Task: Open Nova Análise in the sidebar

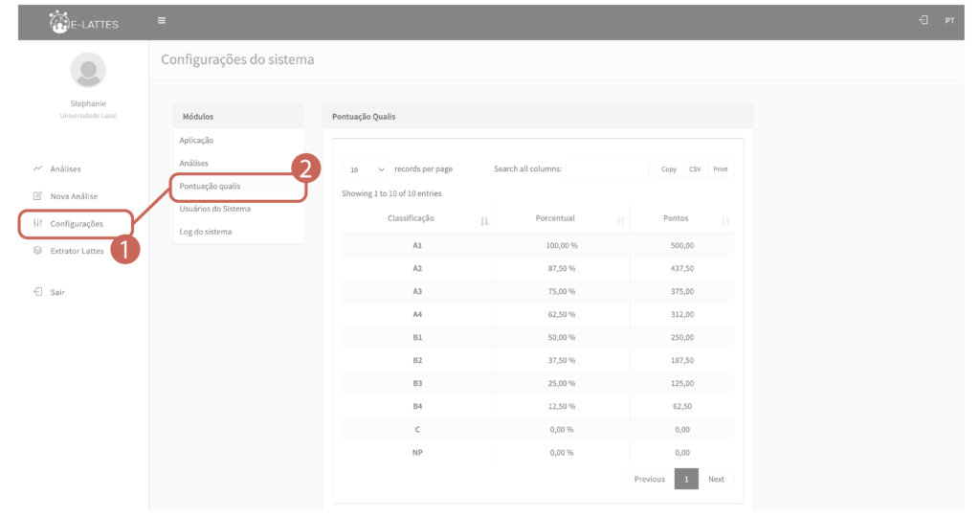Action: (x=73, y=196)
